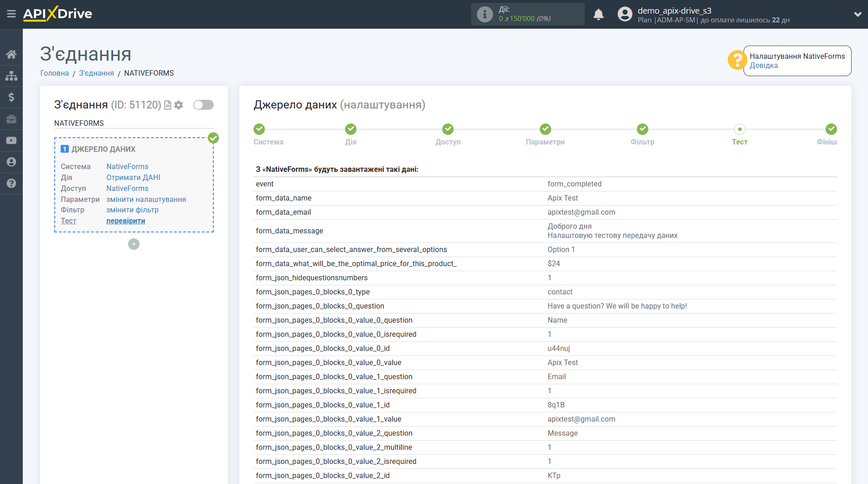This screenshot has width=868, height=484.
Task: Click NativeForms access link
Action: (127, 188)
